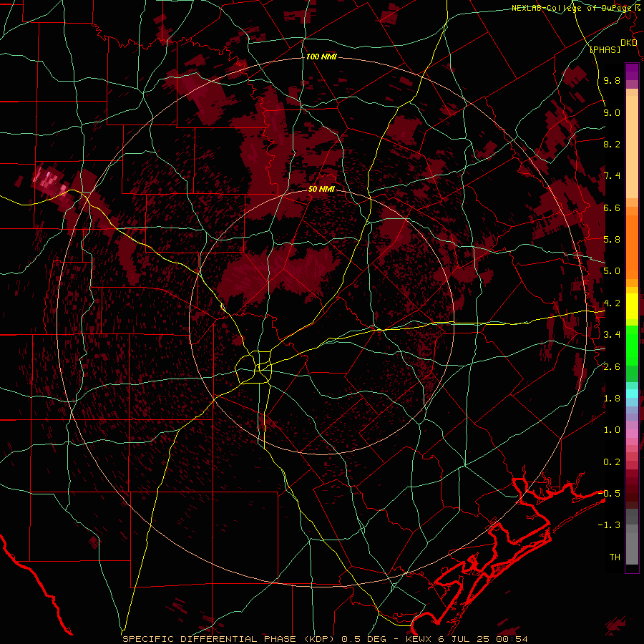Click the 4.2 scale value
This screenshot has width=644, height=644.
point(612,303)
